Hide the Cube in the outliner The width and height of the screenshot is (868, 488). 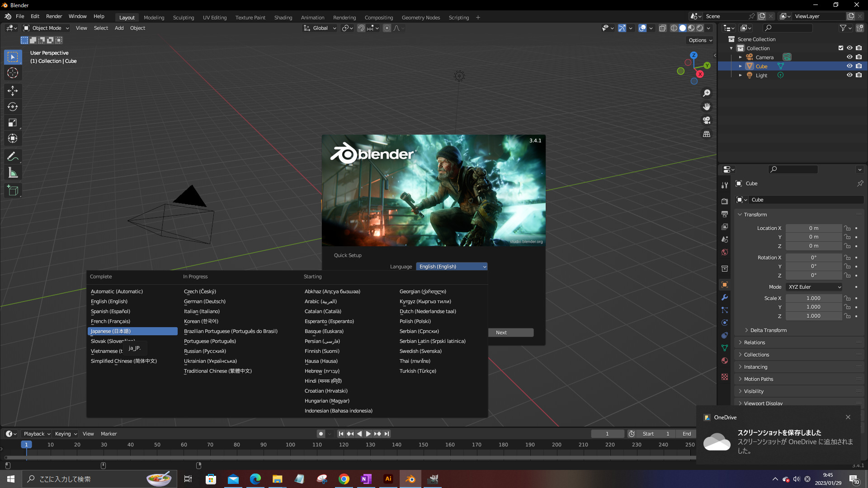click(x=849, y=66)
